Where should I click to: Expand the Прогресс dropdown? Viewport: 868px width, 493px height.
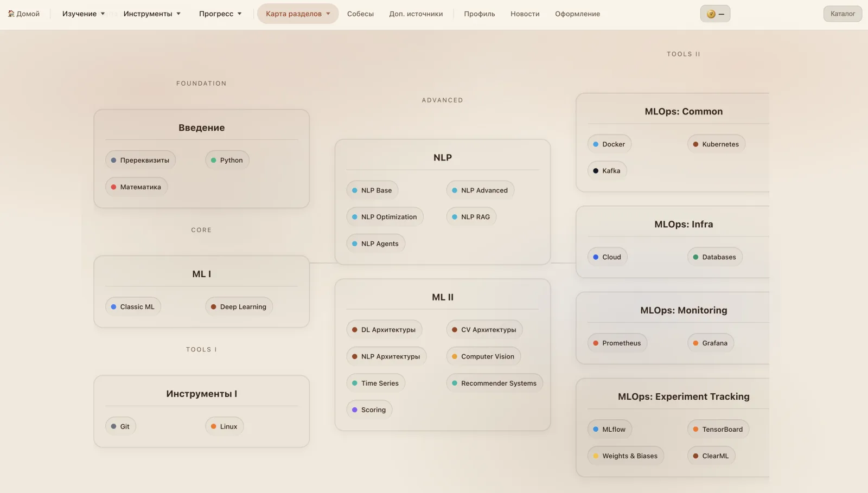220,14
